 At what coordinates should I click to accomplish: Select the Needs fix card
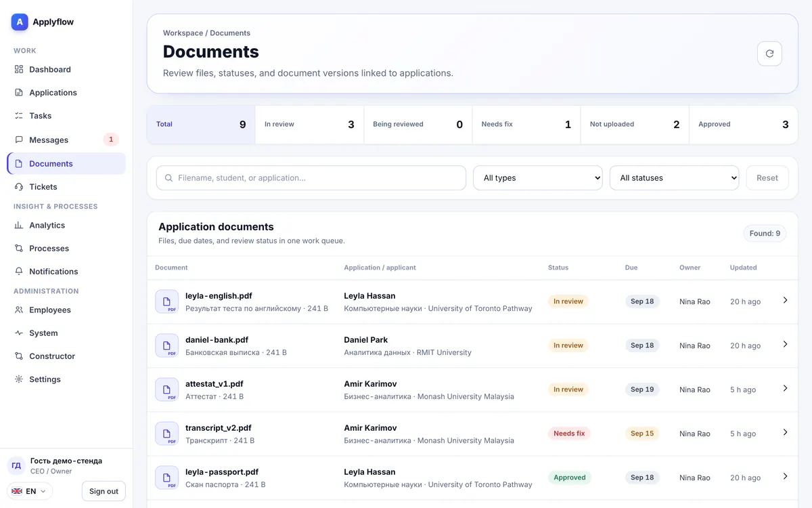pyautogui.click(x=526, y=125)
